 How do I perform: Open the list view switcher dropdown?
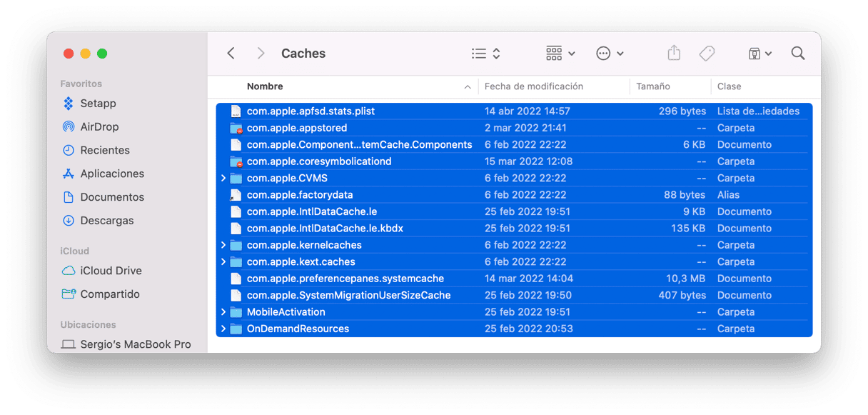[x=486, y=54]
